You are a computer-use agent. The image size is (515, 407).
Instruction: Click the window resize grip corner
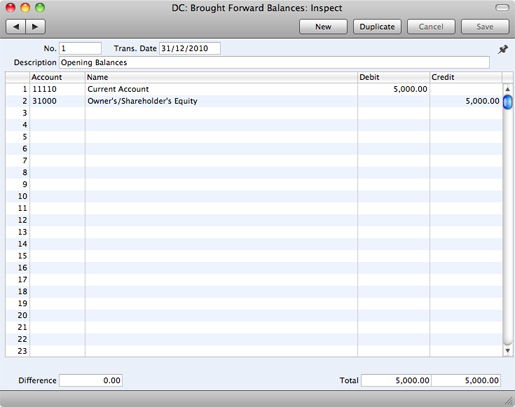(x=509, y=400)
